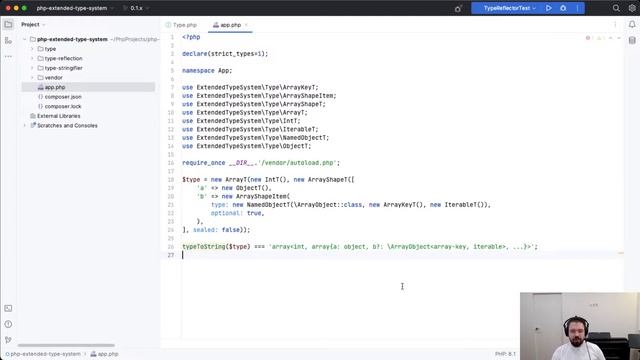The width and height of the screenshot is (640, 360).
Task: Click the error indicator in editor
Action: point(589,38)
